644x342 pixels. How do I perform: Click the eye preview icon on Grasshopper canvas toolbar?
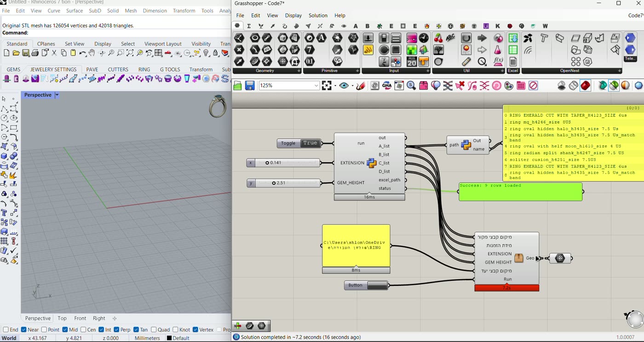click(x=344, y=85)
